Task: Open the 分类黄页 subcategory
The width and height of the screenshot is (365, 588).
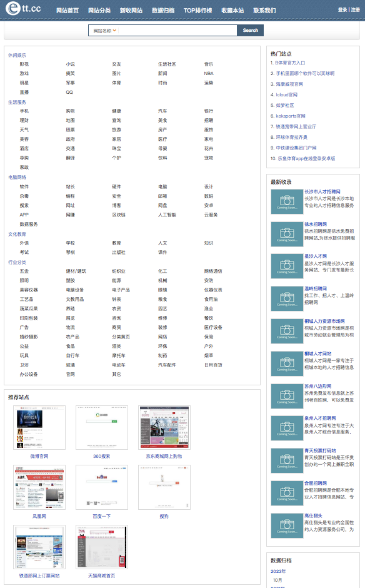Action: point(121,337)
